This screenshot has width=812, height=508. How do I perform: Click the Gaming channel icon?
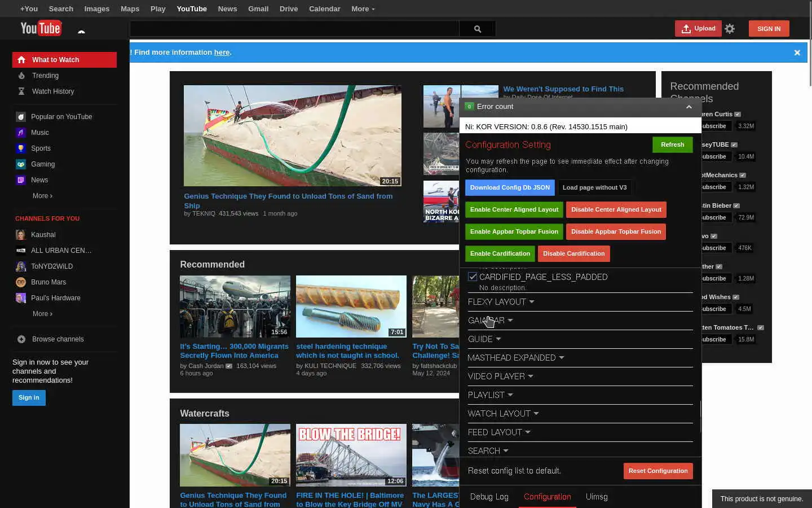(x=21, y=164)
